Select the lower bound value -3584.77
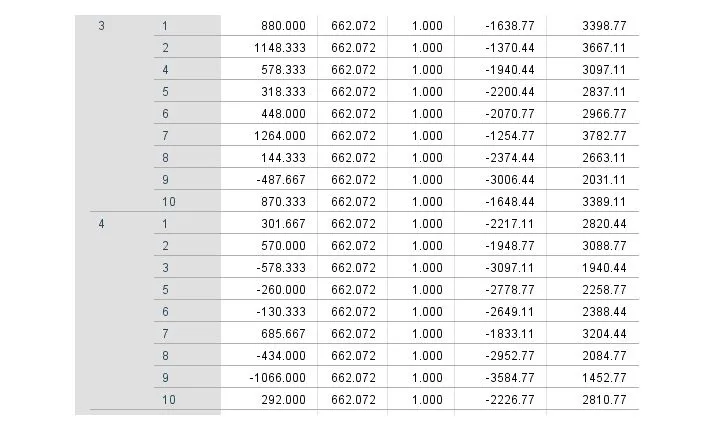The image size is (711, 444). (506, 378)
